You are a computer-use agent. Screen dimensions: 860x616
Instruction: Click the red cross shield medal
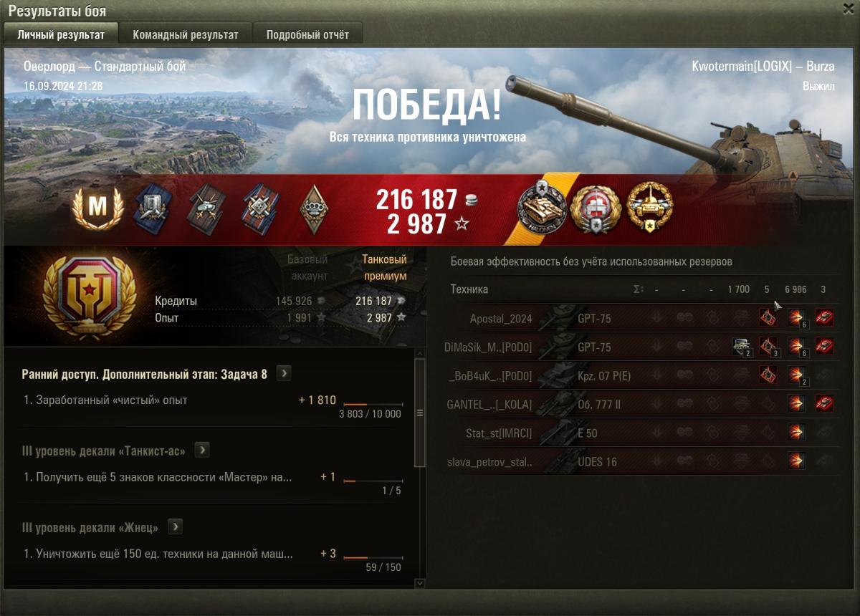pos(595,208)
